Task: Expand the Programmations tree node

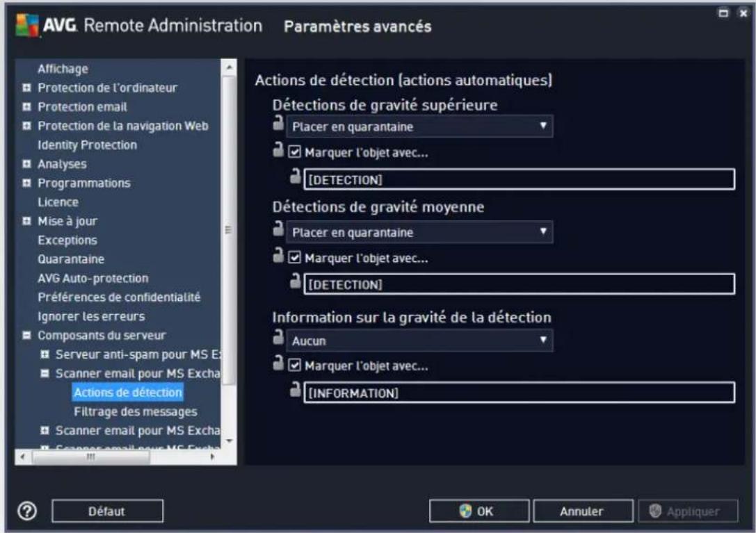Action: (x=27, y=183)
